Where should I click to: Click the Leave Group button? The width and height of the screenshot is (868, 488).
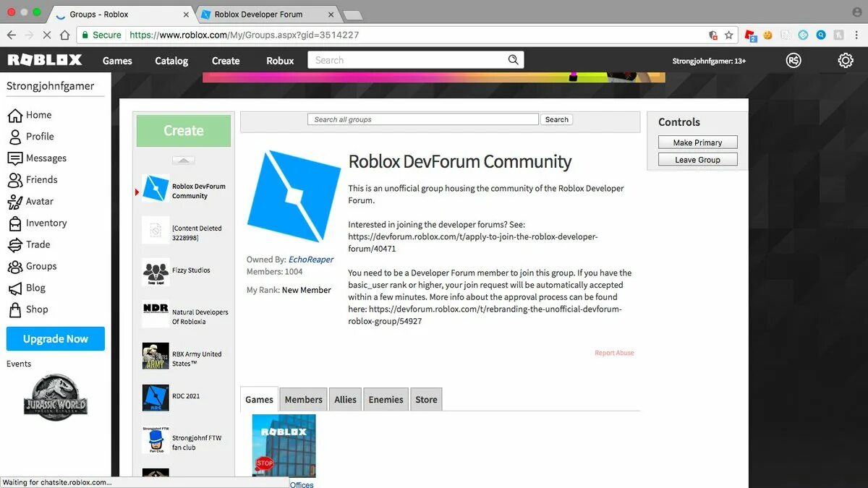coord(698,160)
